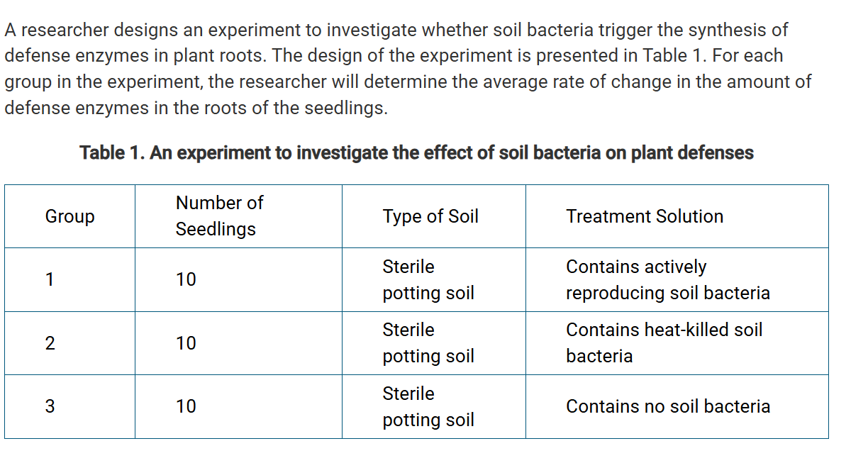The image size is (868, 463).
Task: Click Group 3's 'Sterile potting soil' cell
Action: 428,406
